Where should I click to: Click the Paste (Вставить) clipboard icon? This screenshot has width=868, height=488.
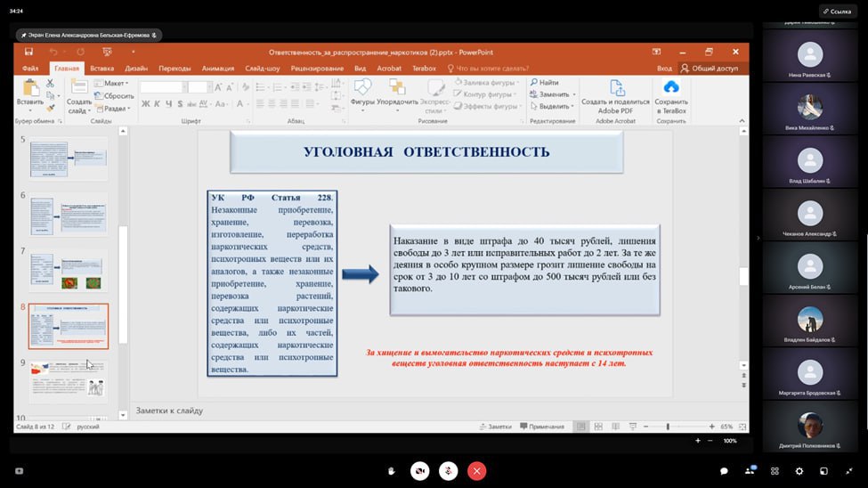click(x=30, y=88)
